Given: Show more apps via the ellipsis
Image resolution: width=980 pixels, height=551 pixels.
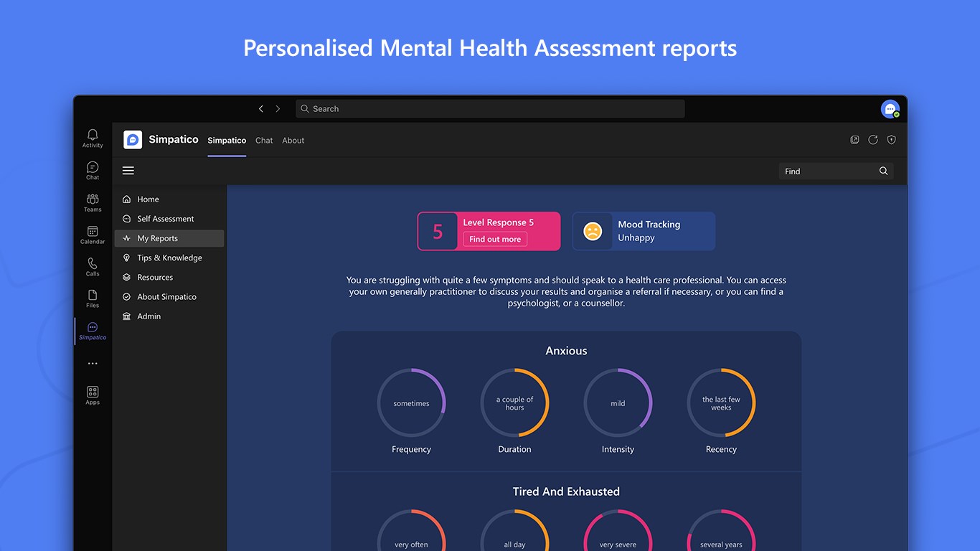Looking at the screenshot, I should (93, 364).
